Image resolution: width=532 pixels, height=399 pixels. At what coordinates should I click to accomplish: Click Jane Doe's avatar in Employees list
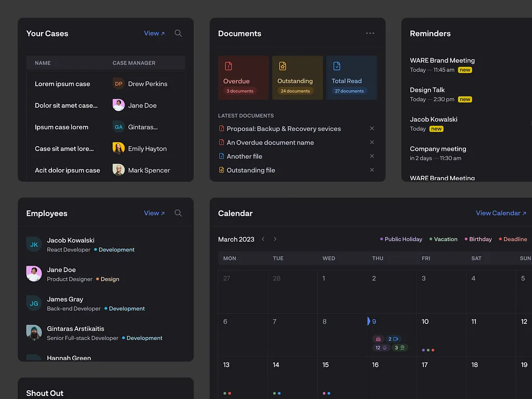pos(34,274)
